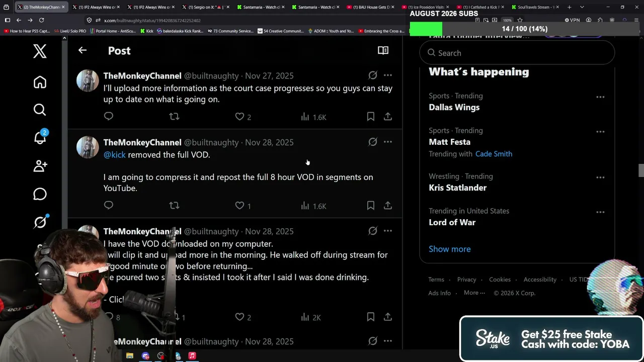The width and height of the screenshot is (644, 362).
Task: Bookmark the 'VOD downloaded on my computer' post
Action: tap(371, 317)
